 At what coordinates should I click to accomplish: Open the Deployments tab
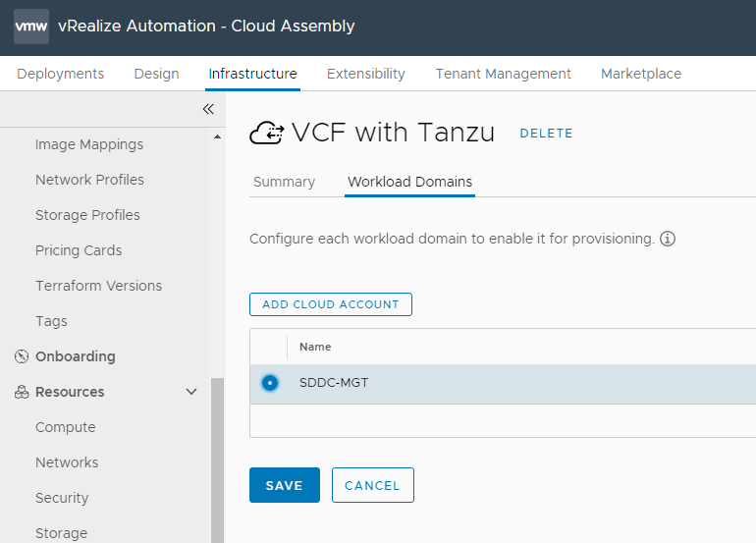60,74
